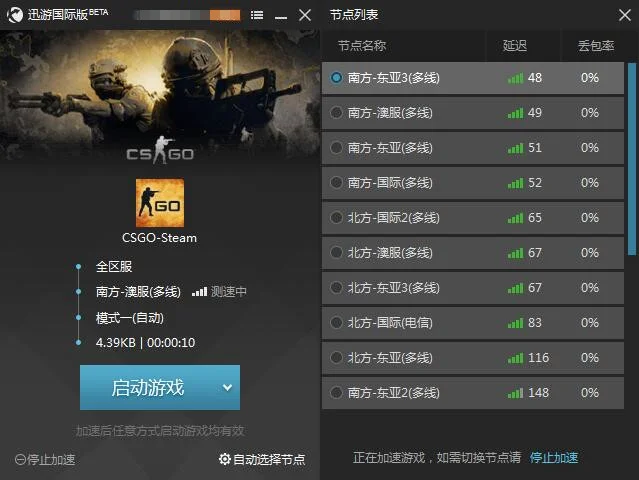Click signal bars in 北方-国际2(多线) row

click(x=516, y=218)
